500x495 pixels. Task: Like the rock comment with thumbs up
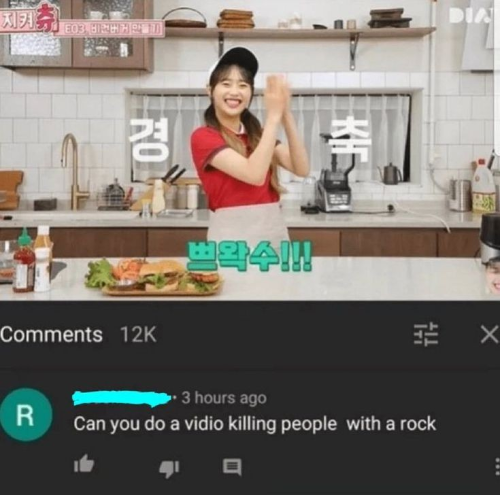[84, 465]
